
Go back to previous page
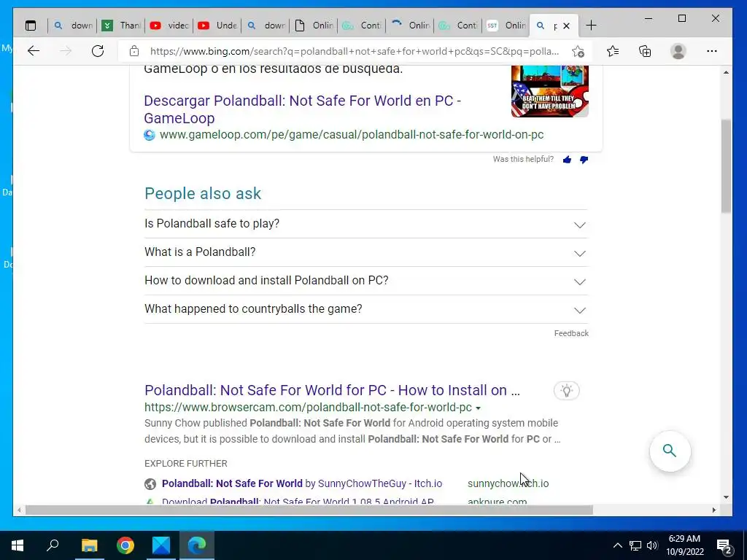[x=34, y=51]
